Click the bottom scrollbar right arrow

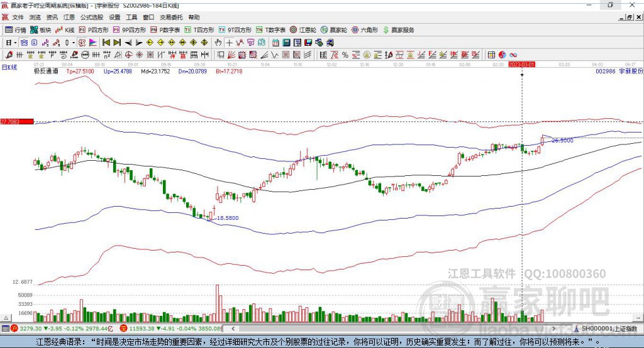tap(553, 329)
